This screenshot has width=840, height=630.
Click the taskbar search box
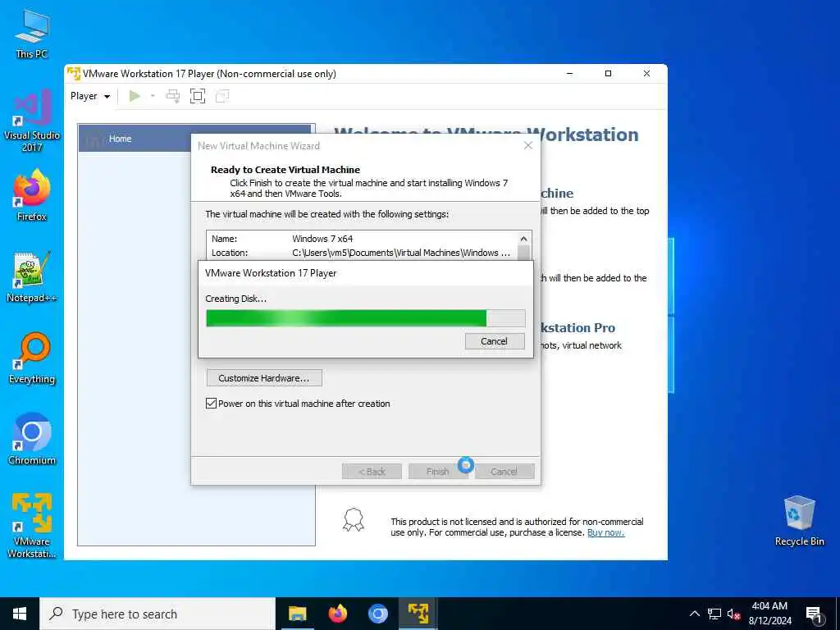(x=157, y=614)
